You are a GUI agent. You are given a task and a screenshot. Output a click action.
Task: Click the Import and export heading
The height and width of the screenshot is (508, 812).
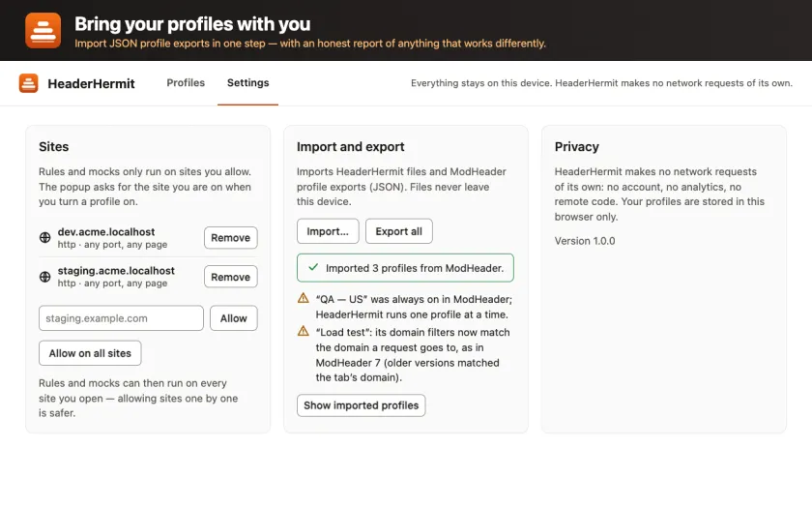(351, 147)
